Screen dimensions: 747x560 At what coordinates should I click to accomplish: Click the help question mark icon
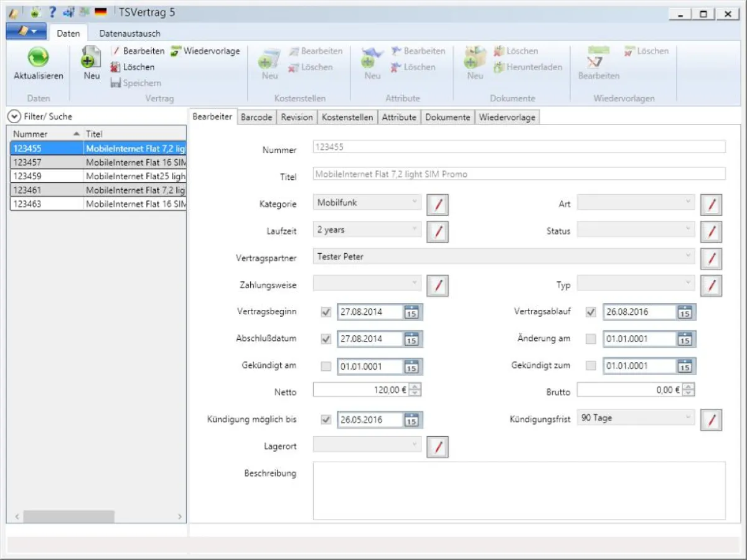(53, 12)
